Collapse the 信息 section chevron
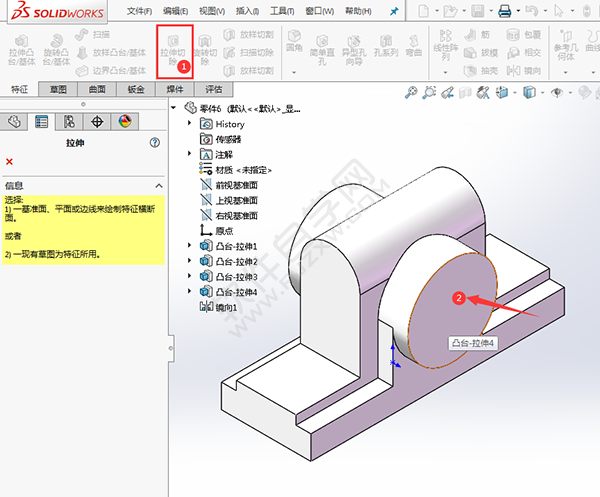 (157, 186)
